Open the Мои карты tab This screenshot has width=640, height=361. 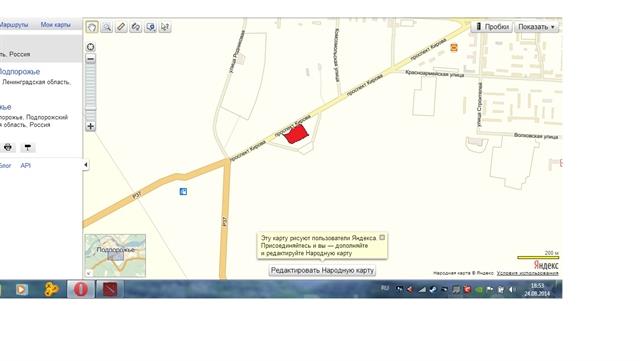click(x=56, y=25)
